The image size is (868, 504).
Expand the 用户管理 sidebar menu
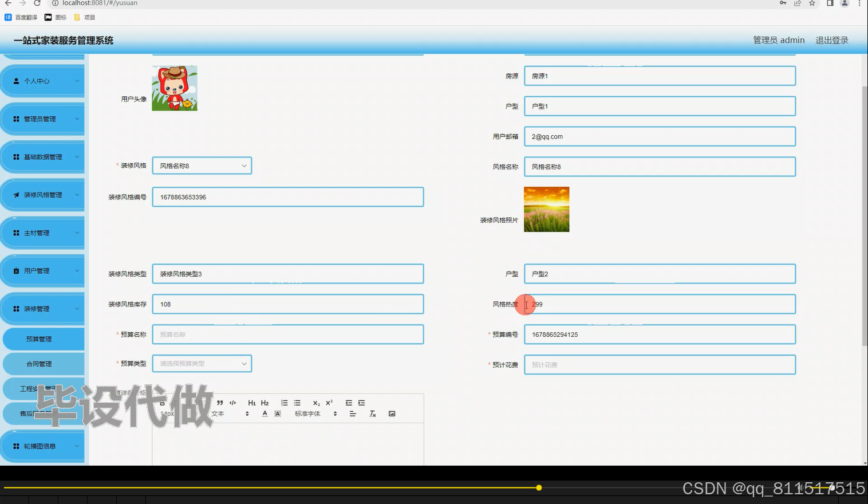tap(42, 271)
